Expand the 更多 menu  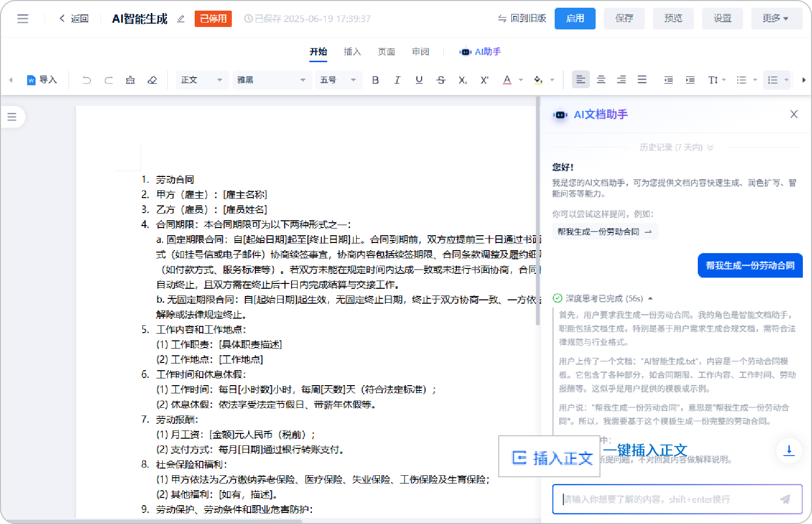(x=776, y=18)
